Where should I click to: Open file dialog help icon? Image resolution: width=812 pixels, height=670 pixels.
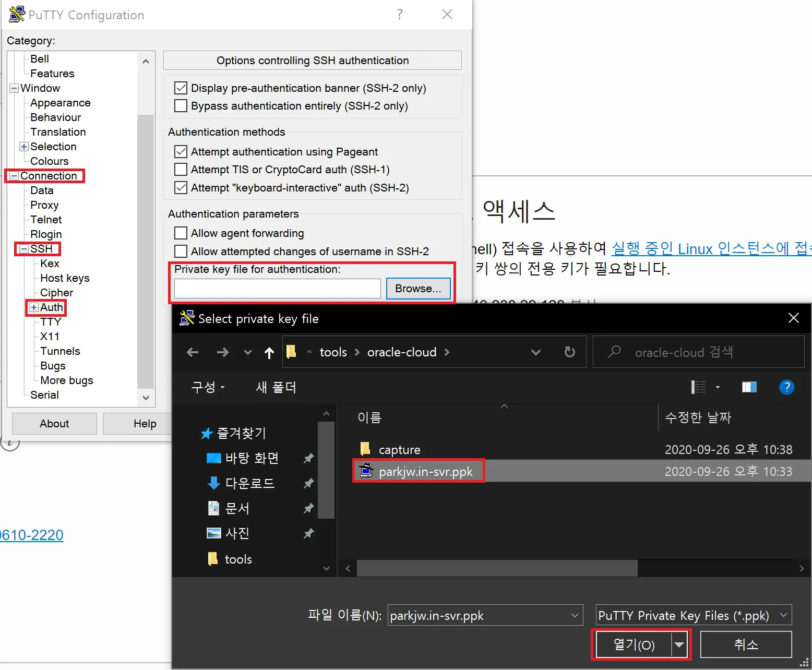tap(786, 387)
